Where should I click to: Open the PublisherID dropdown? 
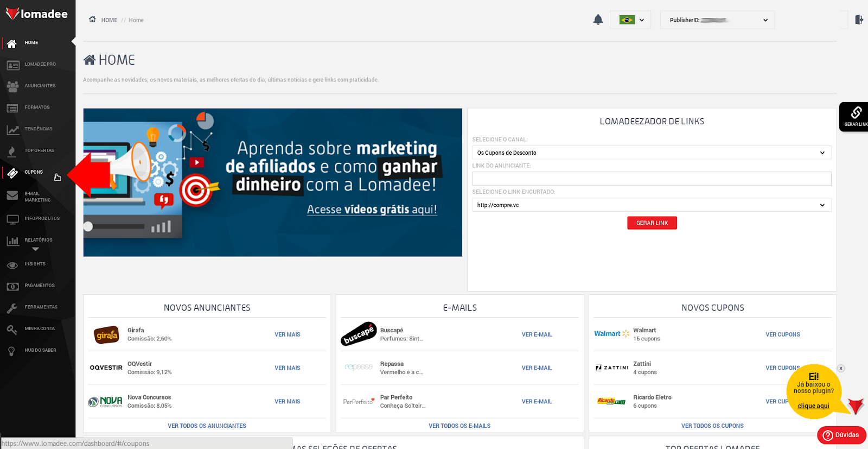click(x=717, y=20)
